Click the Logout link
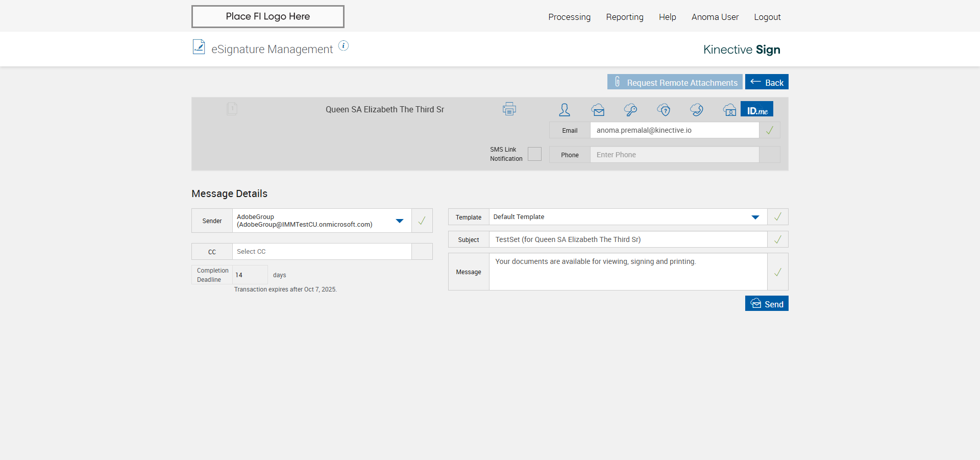The image size is (980, 460). tap(767, 17)
